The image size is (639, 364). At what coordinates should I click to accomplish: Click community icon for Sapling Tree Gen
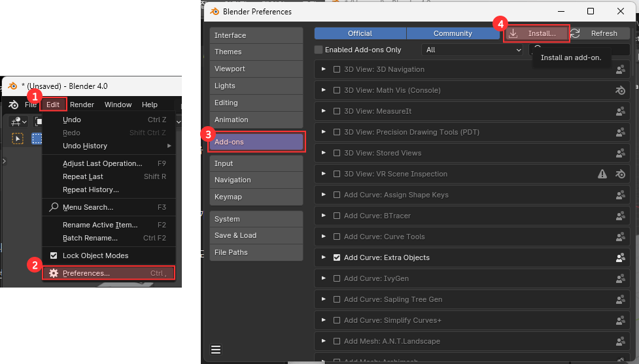(620, 300)
